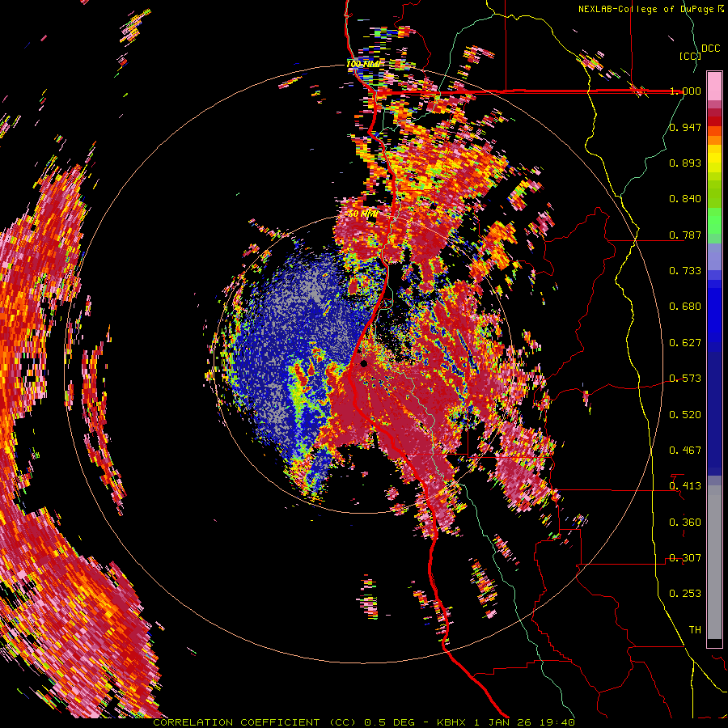
Task: Click the 0.840 legend value
Action: [x=685, y=198]
